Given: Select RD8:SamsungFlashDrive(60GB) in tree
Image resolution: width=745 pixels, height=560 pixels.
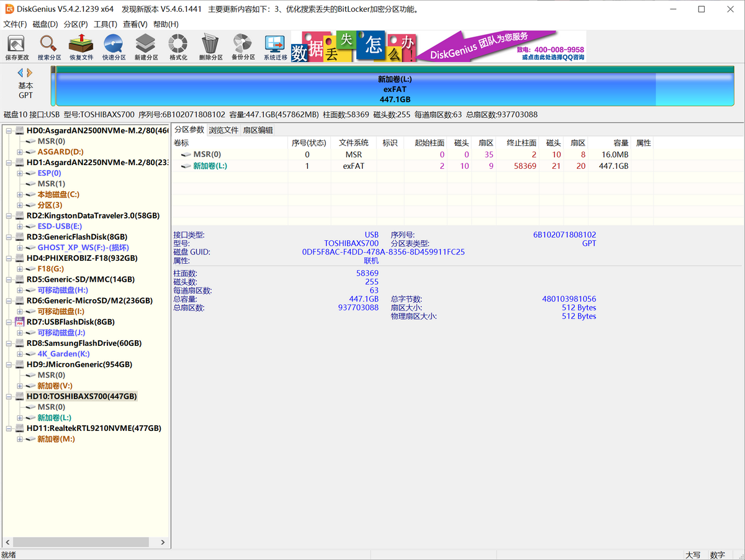Looking at the screenshot, I should [x=84, y=343].
